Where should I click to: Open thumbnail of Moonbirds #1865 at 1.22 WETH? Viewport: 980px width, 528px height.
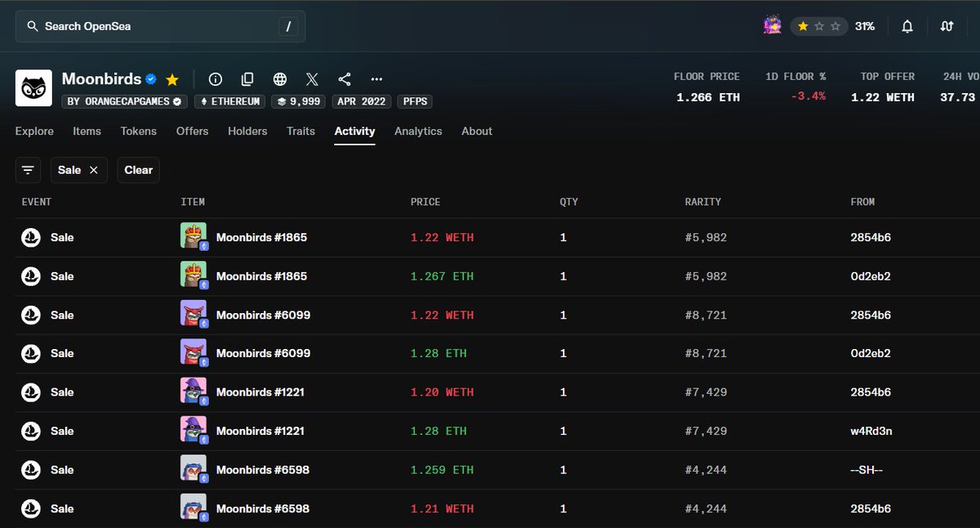(194, 237)
